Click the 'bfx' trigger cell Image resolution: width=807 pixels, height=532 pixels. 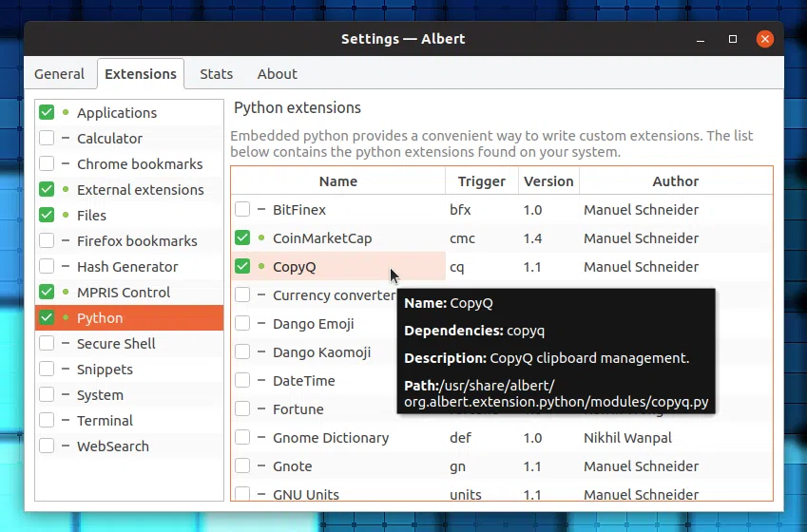460,210
